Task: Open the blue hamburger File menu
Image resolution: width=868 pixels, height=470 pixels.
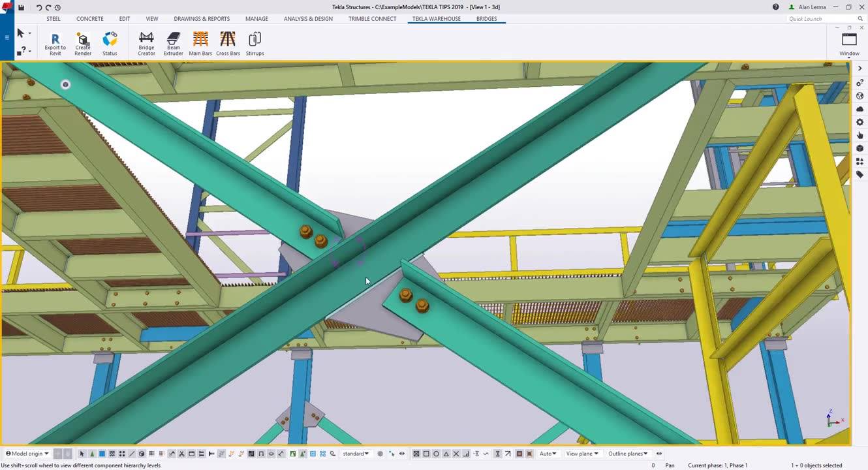Action: click(x=7, y=37)
